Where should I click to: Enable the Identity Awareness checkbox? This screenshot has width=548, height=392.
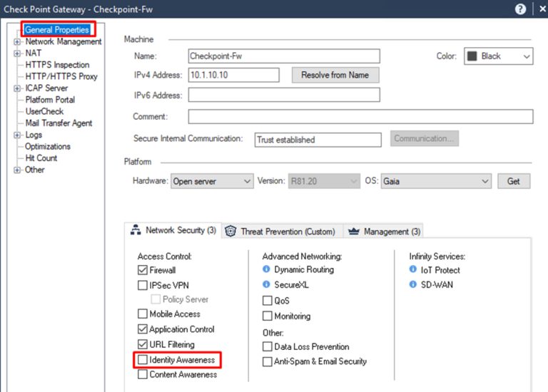click(x=143, y=359)
